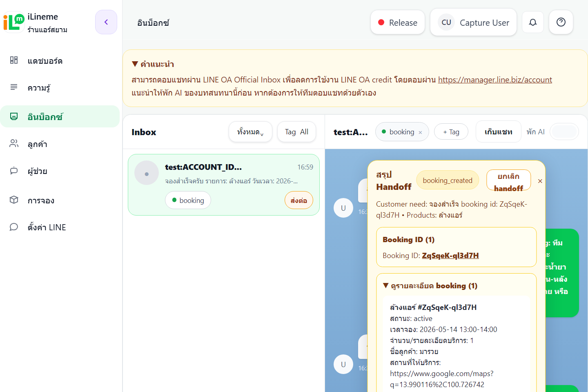Viewport: 588px width, 392px height.
Task: Click Google Maps URL in booking details
Action: click(x=441, y=379)
